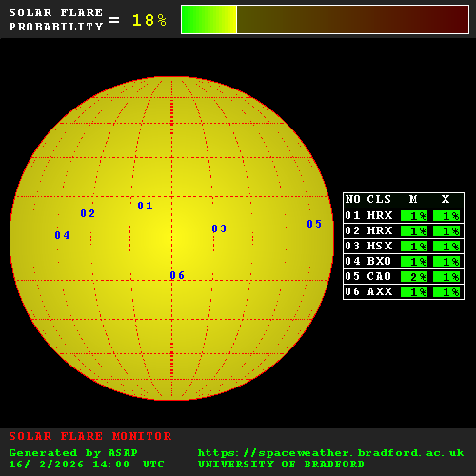Screen dimensions: 476x476
Task: Click region number 04 in the table
Action: pos(352,261)
